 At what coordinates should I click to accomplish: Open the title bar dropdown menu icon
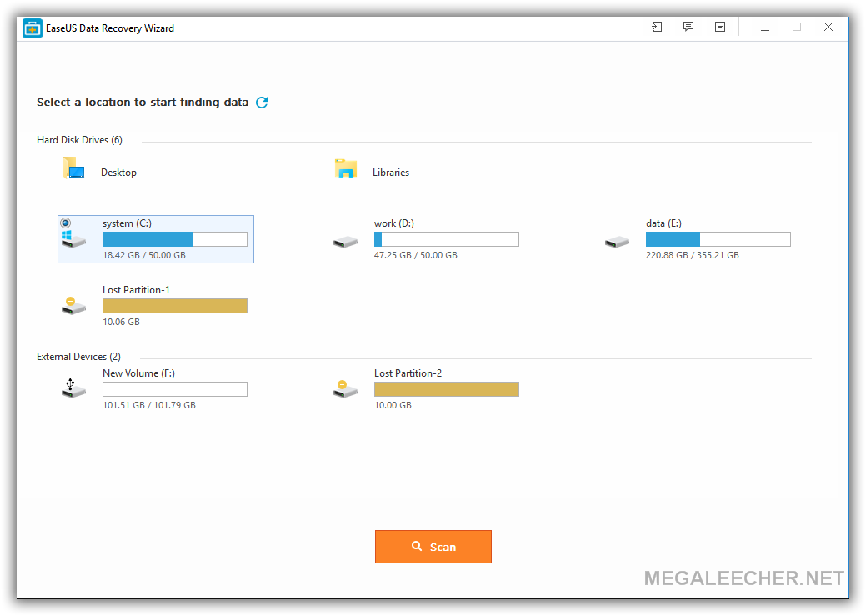click(x=720, y=27)
